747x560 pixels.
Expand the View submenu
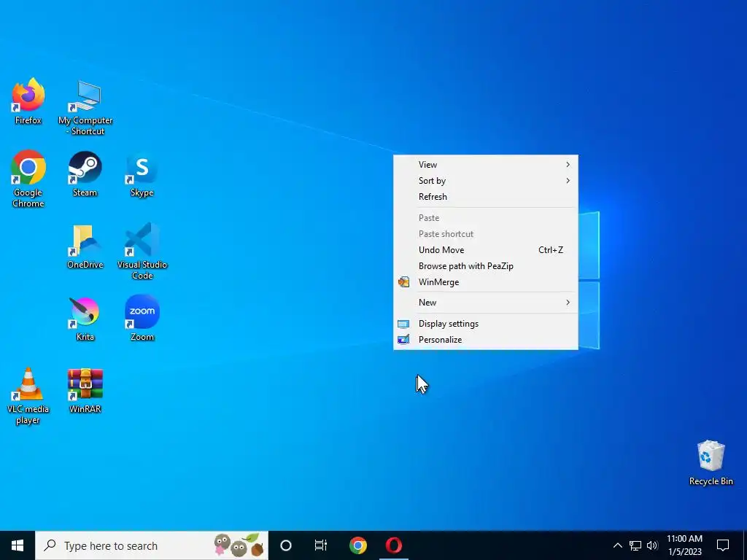485,164
